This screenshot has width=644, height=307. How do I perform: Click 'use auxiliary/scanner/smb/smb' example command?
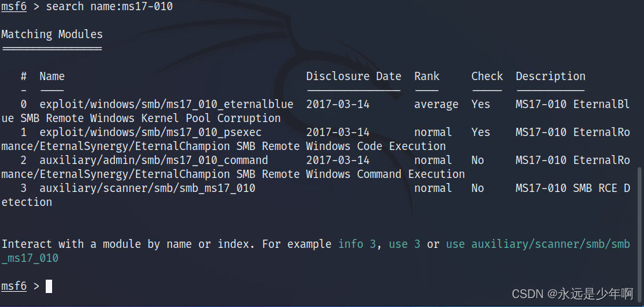pos(538,244)
